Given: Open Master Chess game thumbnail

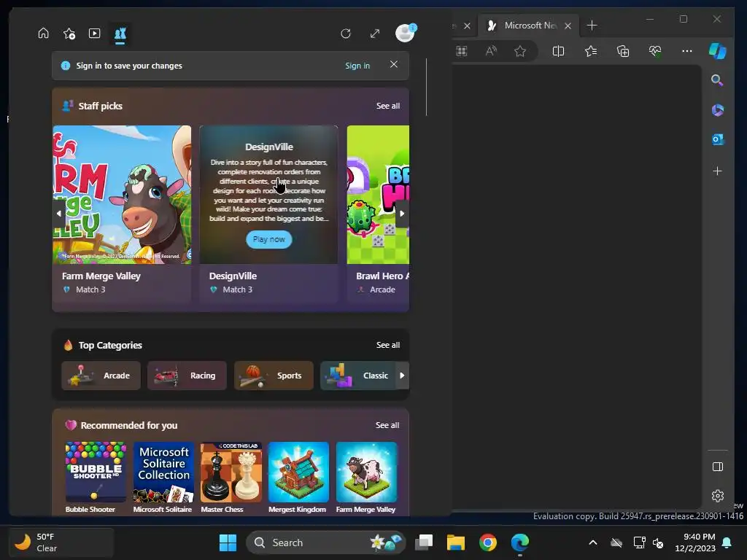Looking at the screenshot, I should pyautogui.click(x=231, y=472).
